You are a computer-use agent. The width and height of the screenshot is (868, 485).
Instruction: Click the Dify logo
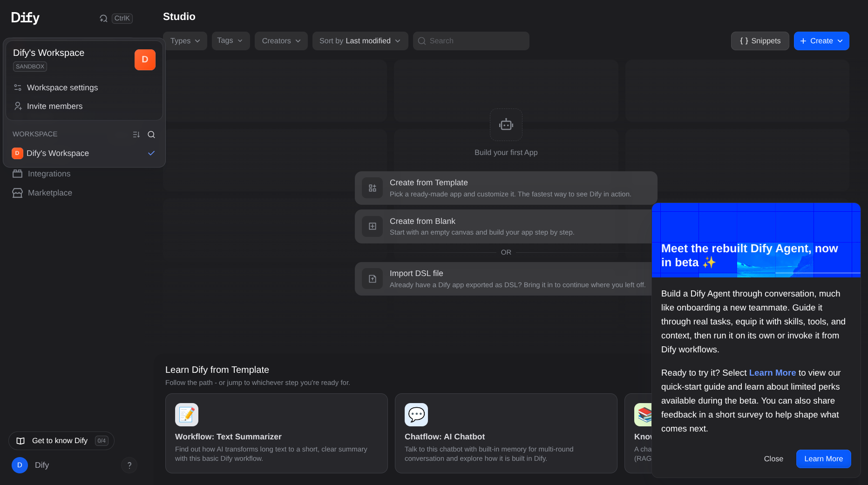tap(25, 18)
